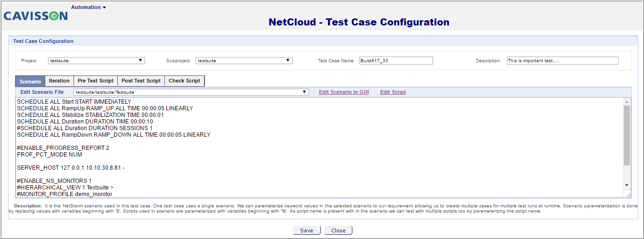Click the text area resize handle
Viewport: 644px width, 239px height.
coord(628,194)
